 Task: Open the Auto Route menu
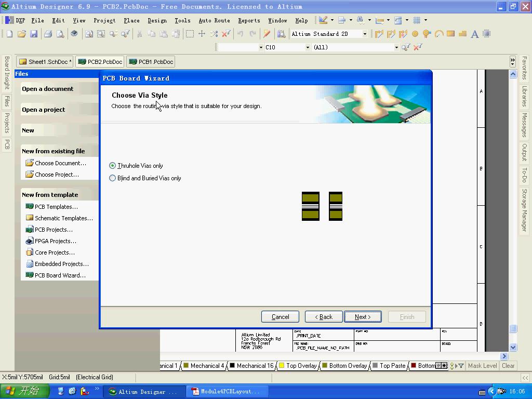click(x=214, y=20)
